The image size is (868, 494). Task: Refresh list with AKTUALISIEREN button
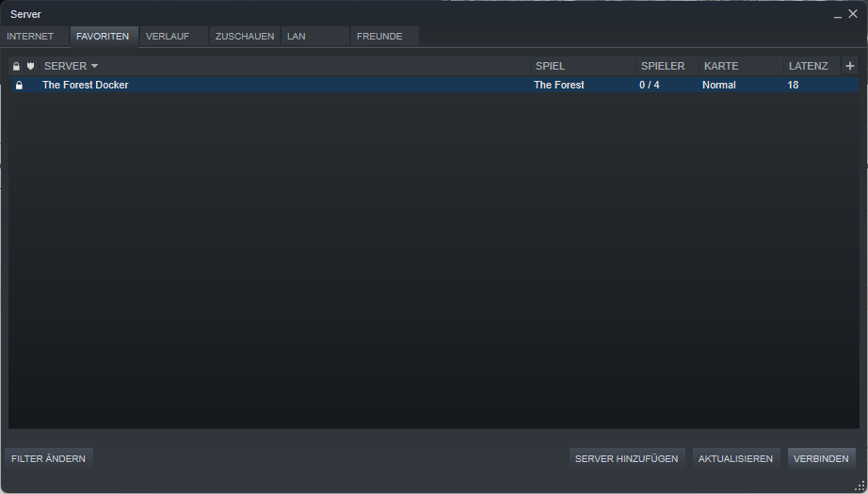coord(735,458)
